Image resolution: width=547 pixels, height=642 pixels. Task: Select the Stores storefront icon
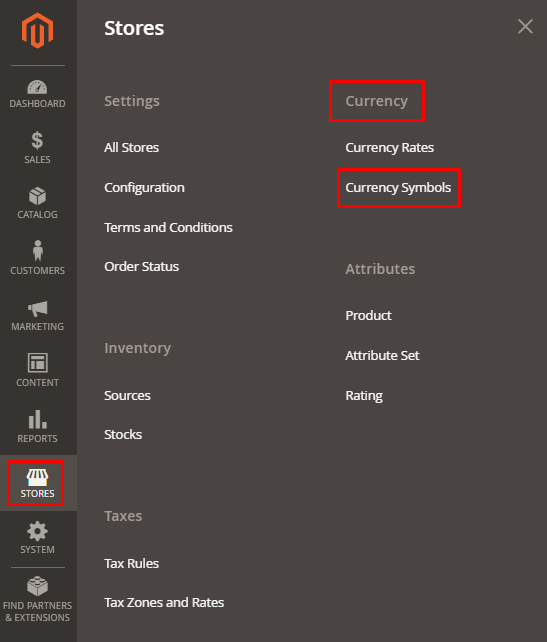37,477
